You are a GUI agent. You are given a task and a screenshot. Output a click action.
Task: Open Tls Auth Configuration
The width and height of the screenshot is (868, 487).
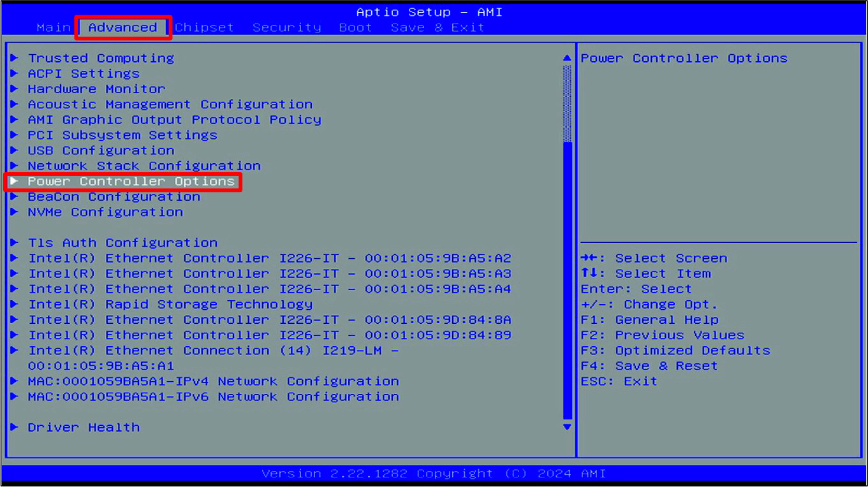[x=122, y=242]
